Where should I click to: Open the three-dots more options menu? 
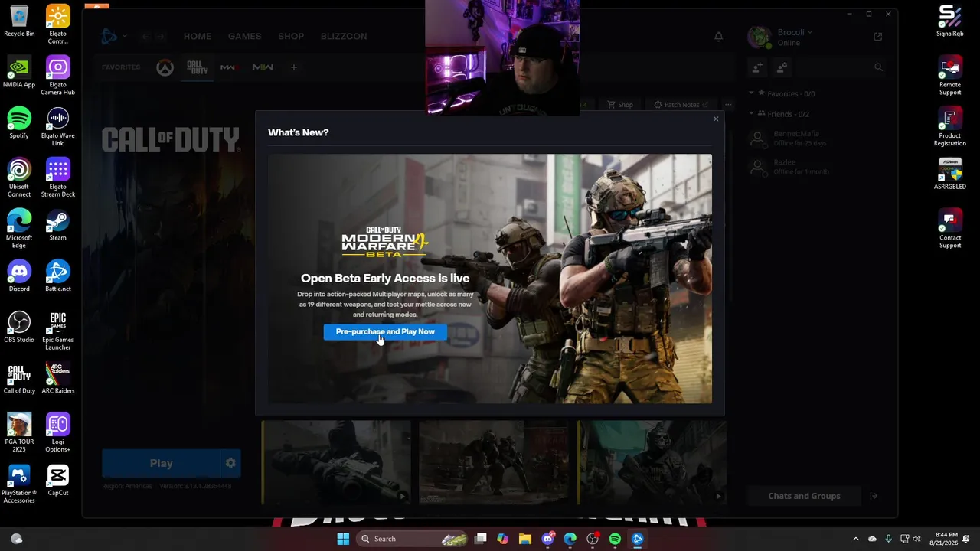[728, 105]
